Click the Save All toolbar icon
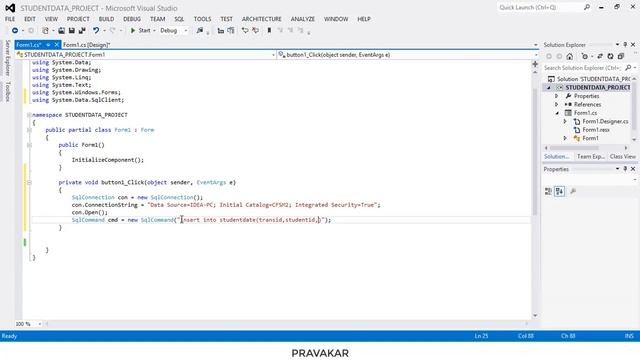 pos(82,31)
